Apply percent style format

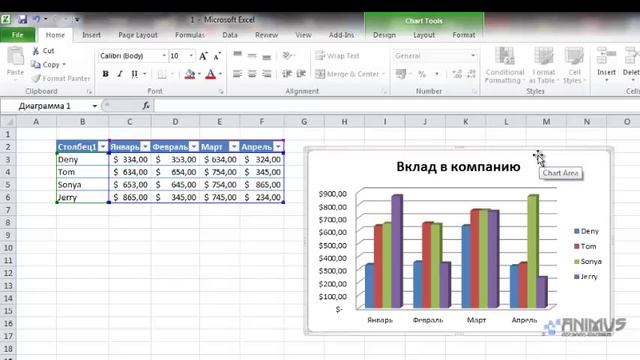(x=422, y=74)
